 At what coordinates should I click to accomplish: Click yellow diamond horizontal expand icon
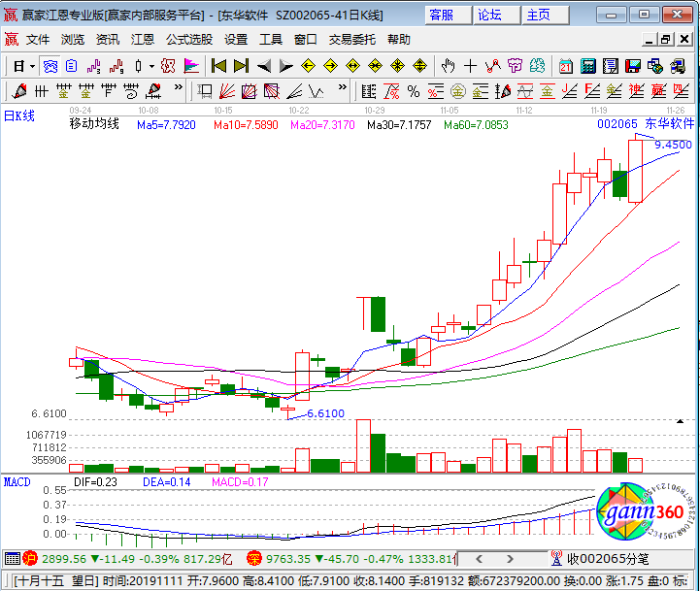point(352,67)
